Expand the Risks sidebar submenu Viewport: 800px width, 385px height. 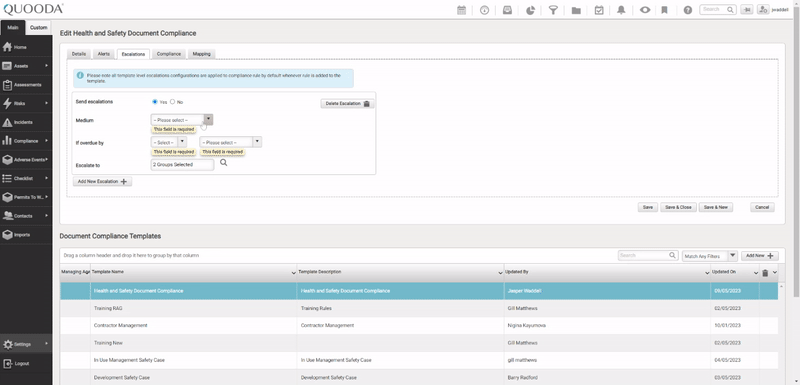click(46, 104)
